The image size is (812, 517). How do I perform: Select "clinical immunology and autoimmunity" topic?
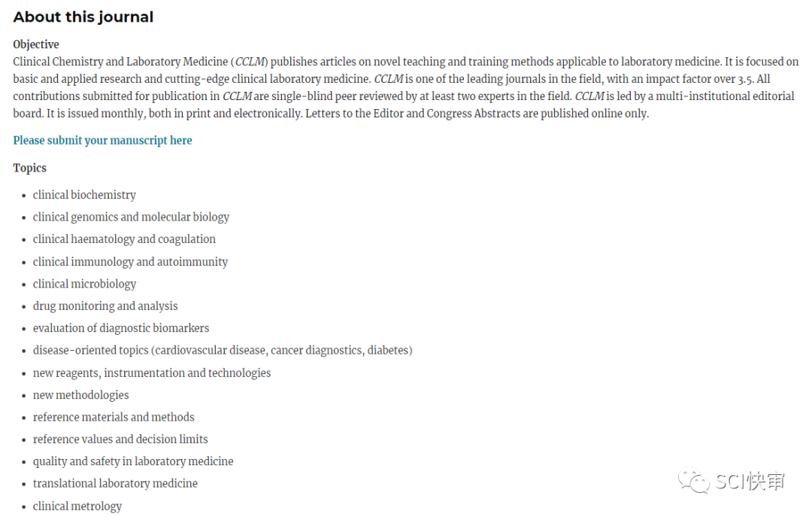(130, 262)
